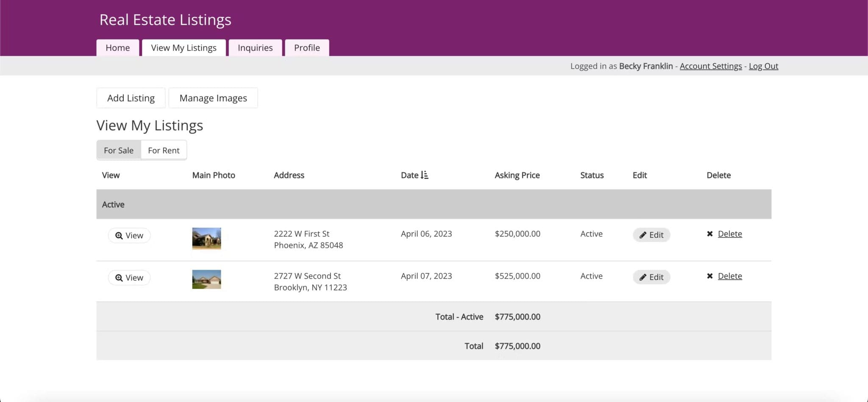Open the Phoenix listing photo thumbnail
This screenshot has height=402, width=868.
(206, 238)
